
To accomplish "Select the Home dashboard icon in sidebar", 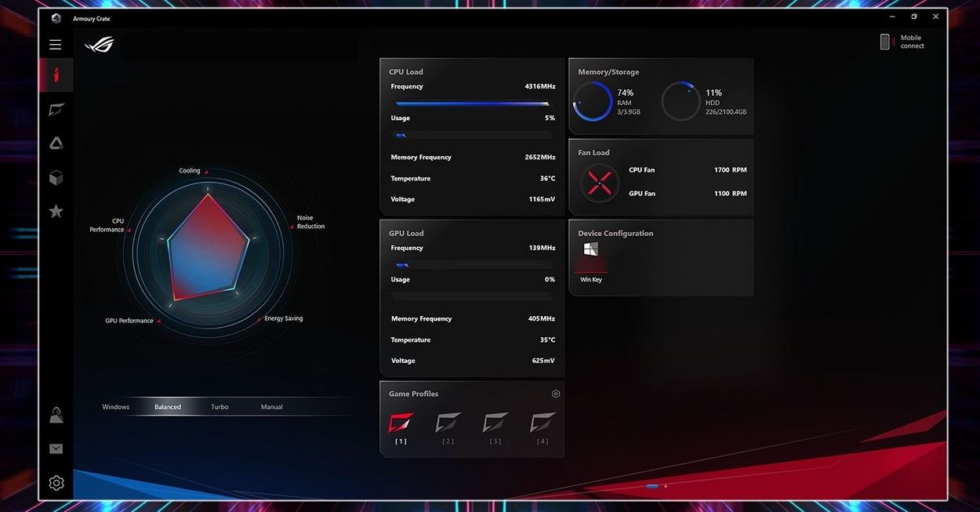I will coord(56,76).
